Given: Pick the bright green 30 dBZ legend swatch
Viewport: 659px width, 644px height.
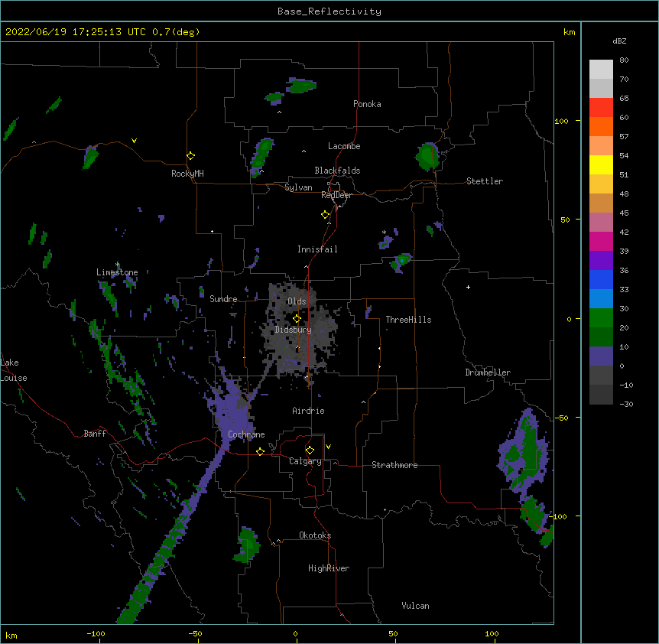Looking at the screenshot, I should tap(601, 318).
